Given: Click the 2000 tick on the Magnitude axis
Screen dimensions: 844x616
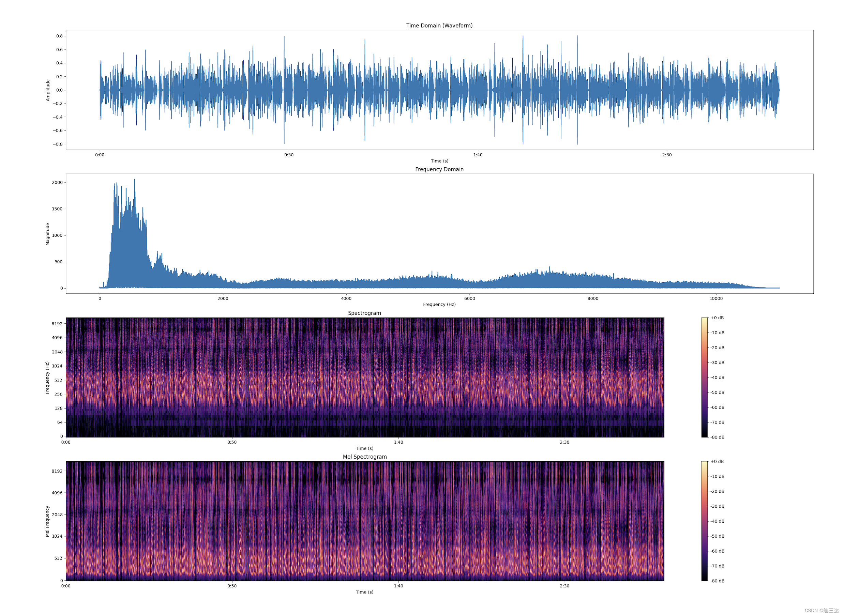Looking at the screenshot, I should (57, 182).
